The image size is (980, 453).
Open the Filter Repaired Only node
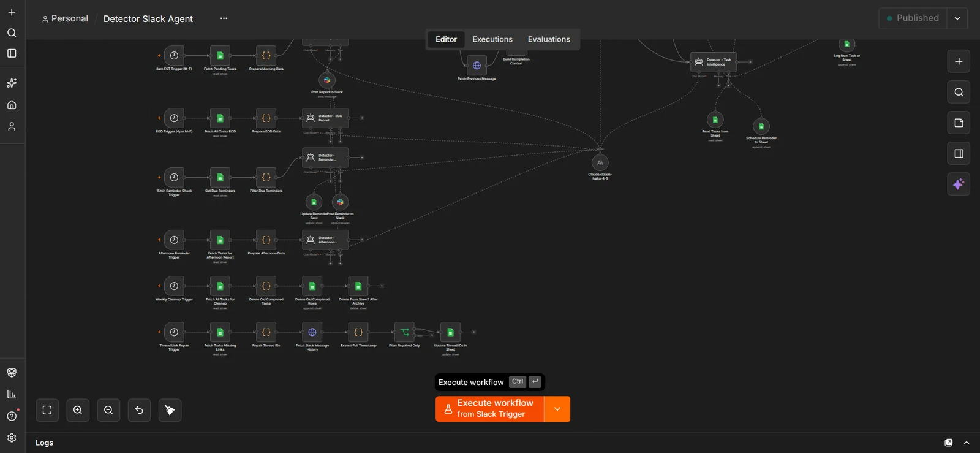tap(404, 332)
